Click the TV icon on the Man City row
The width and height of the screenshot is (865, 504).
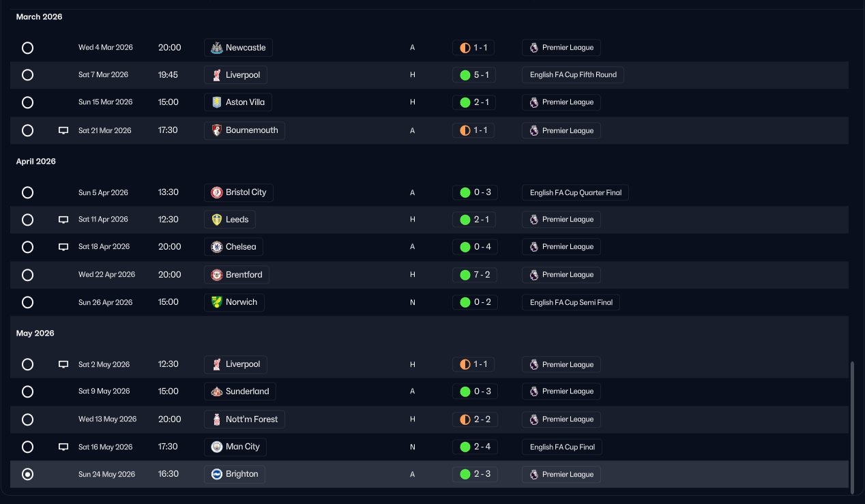(x=63, y=447)
